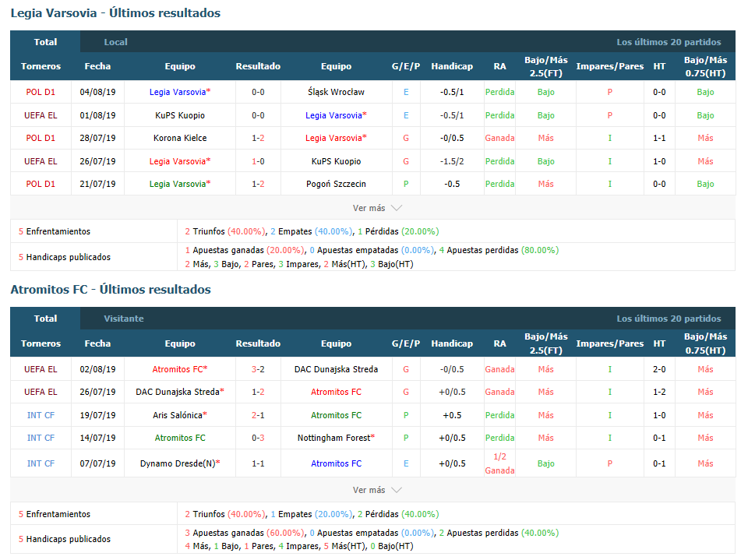Screen dimensions: 748x560
Task: Open INT CF tournament in the 19/07/19 row
Action: click(41, 415)
